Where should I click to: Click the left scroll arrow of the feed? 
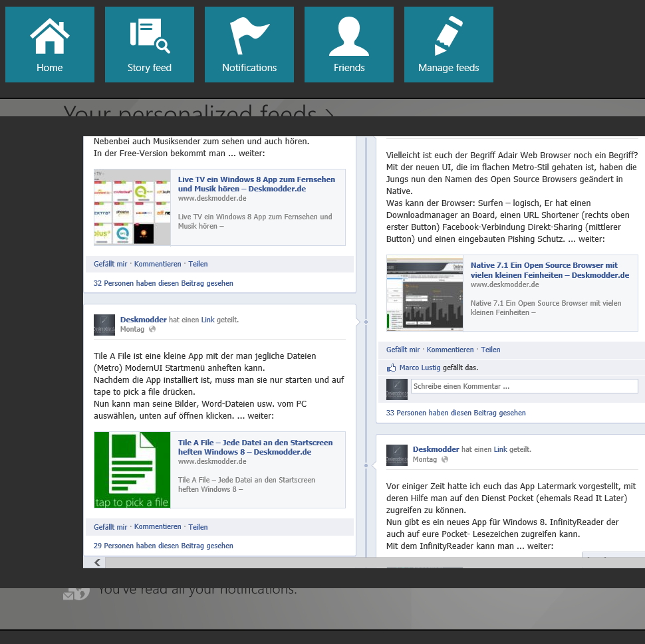point(97,562)
